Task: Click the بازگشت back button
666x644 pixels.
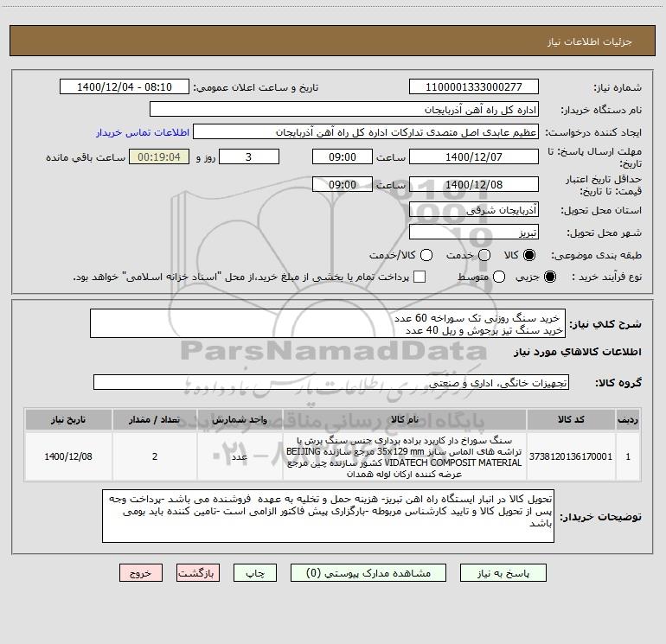Action: (198, 573)
